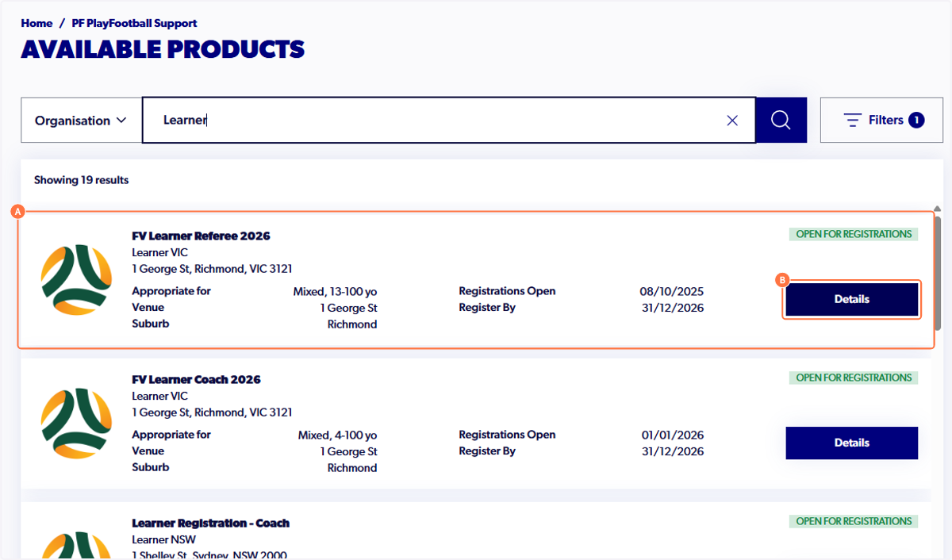Click the Home breadcrumb link
952x560 pixels.
pyautogui.click(x=36, y=23)
